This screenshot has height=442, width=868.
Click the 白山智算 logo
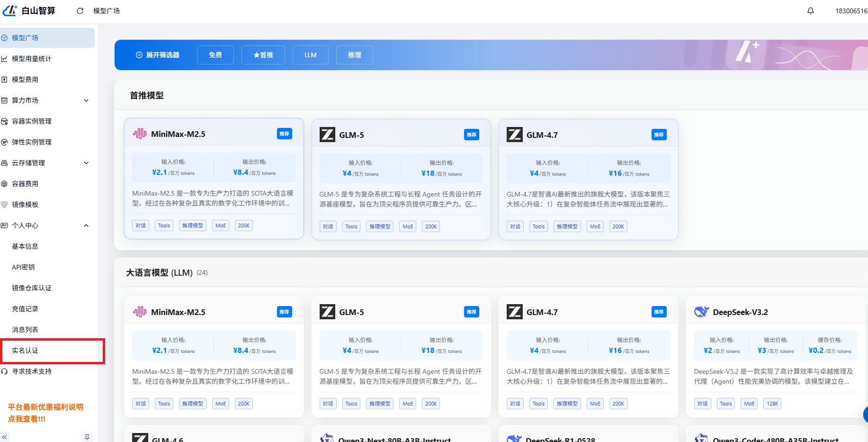[29, 10]
